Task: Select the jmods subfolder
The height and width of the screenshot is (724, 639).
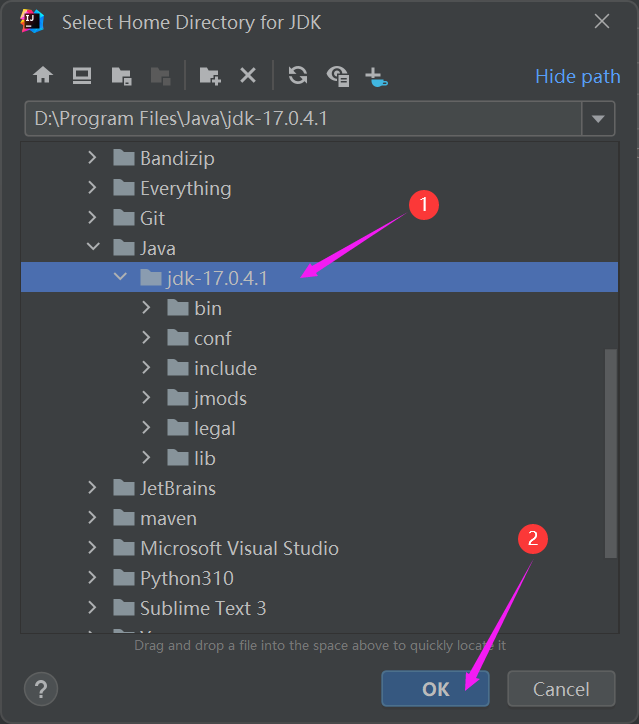Action: (x=319, y=398)
